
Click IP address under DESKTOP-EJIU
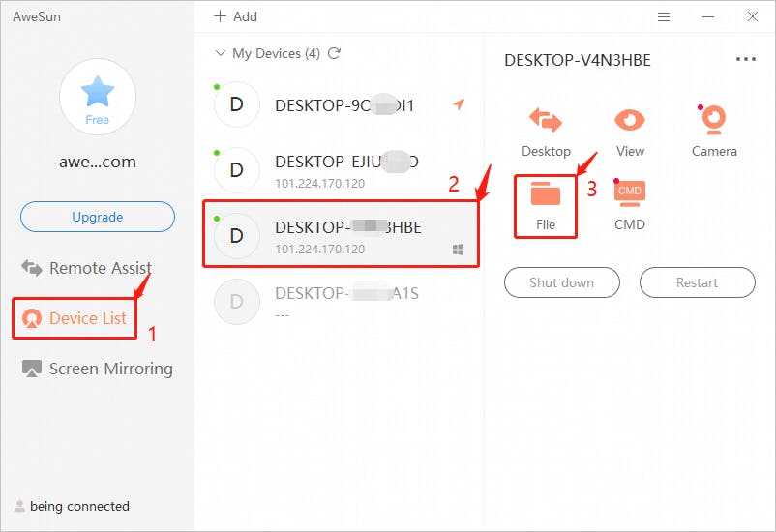(319, 184)
